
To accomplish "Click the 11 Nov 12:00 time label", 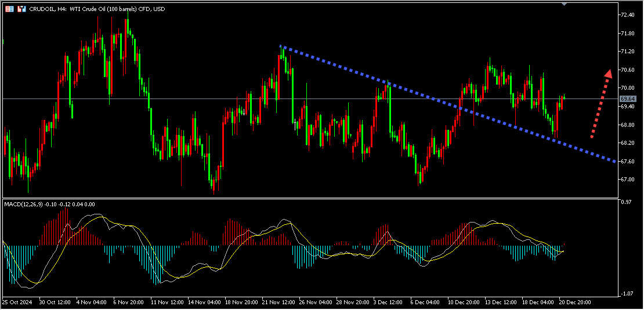I will (167, 302).
